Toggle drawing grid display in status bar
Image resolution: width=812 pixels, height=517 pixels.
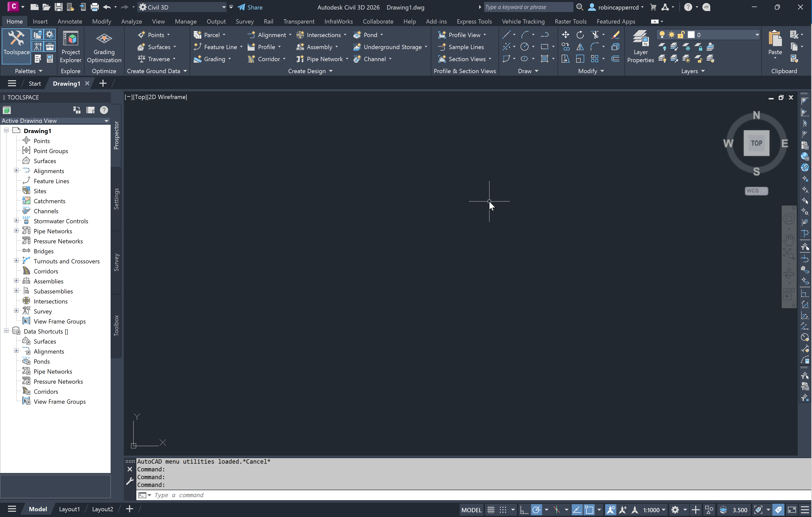tap(491, 509)
